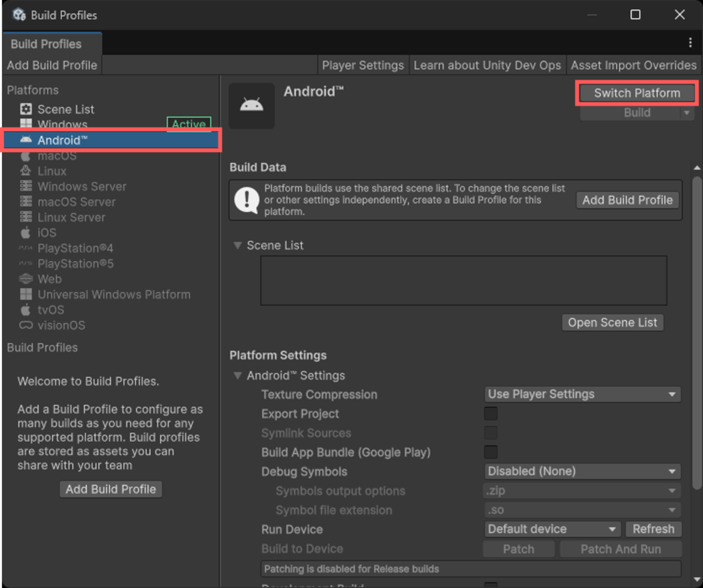Click the Linux penguin icon
The image size is (703, 588).
[x=26, y=171]
